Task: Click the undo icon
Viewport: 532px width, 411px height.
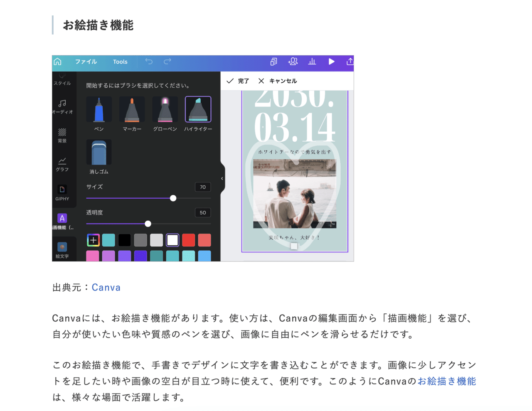Action: (148, 62)
